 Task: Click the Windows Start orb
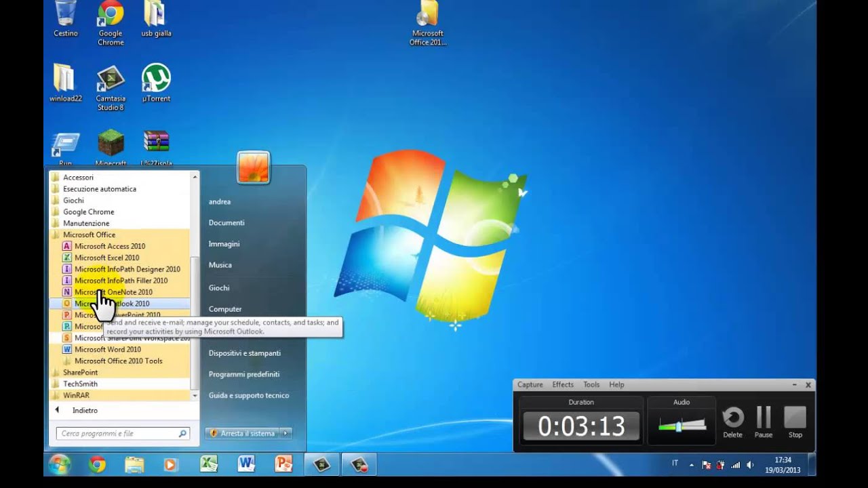click(59, 464)
